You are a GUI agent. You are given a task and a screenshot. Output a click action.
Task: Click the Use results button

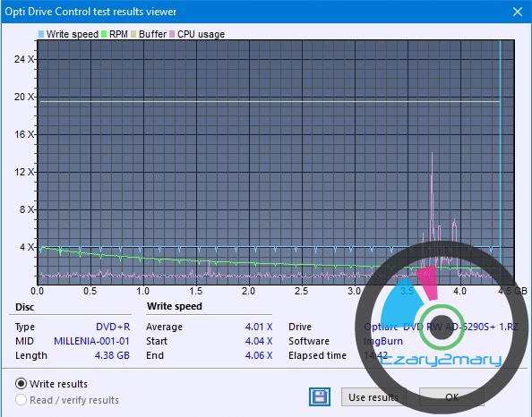(x=373, y=397)
